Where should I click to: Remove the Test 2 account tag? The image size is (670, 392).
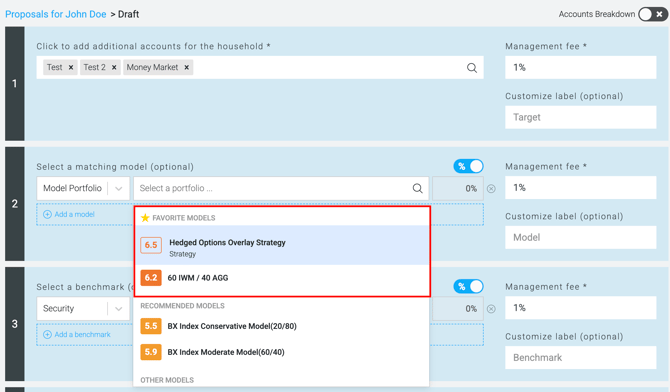point(114,68)
